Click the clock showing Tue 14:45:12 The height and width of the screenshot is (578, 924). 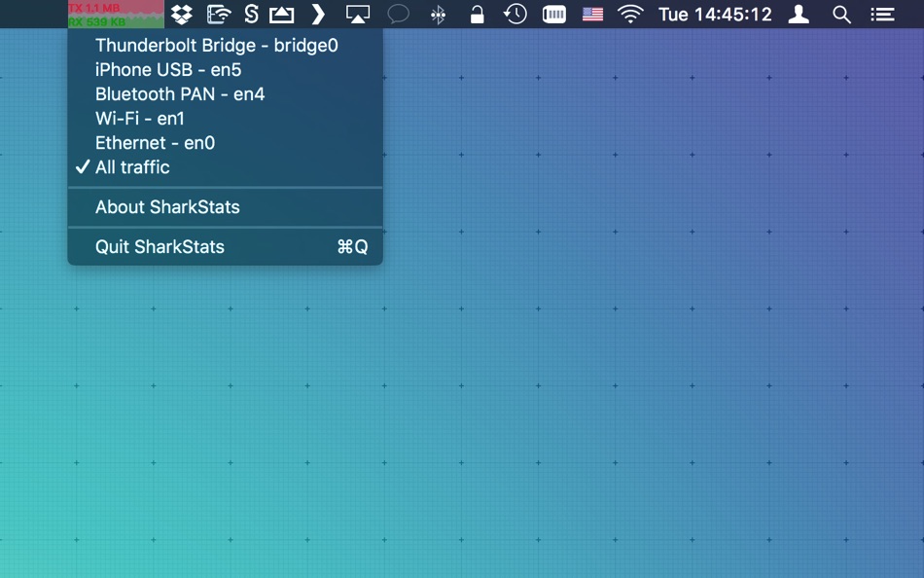point(715,15)
